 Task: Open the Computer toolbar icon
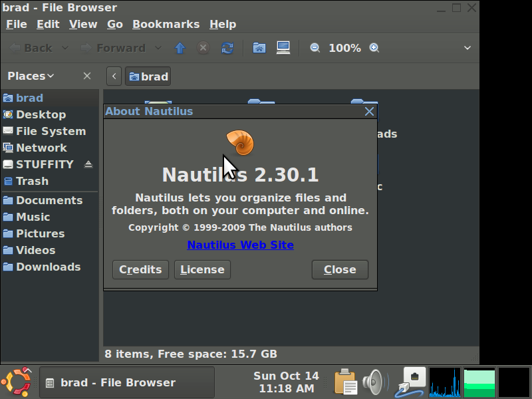[283, 48]
